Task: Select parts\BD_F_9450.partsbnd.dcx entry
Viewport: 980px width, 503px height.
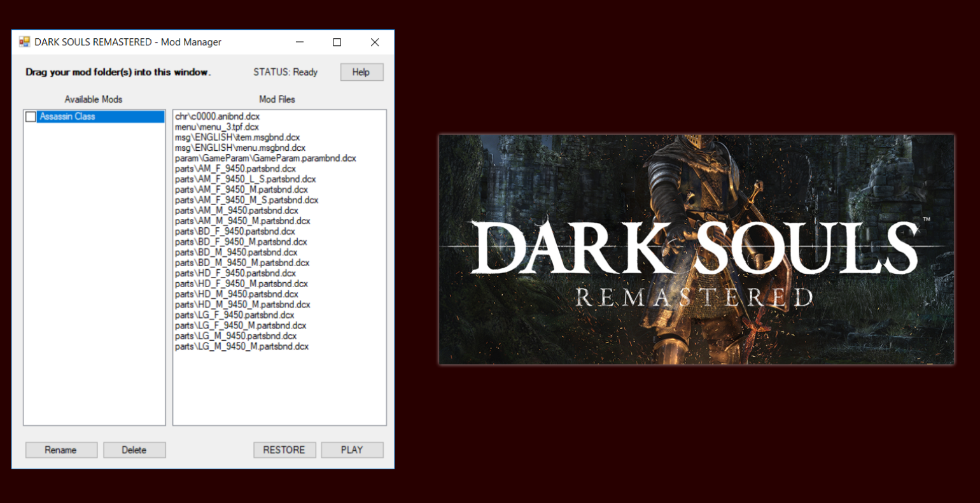Action: click(235, 231)
